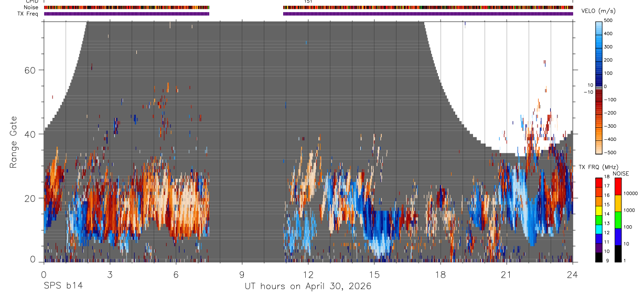Click the 18 tick on UT hours axis
644x297 pixels.
click(440, 274)
